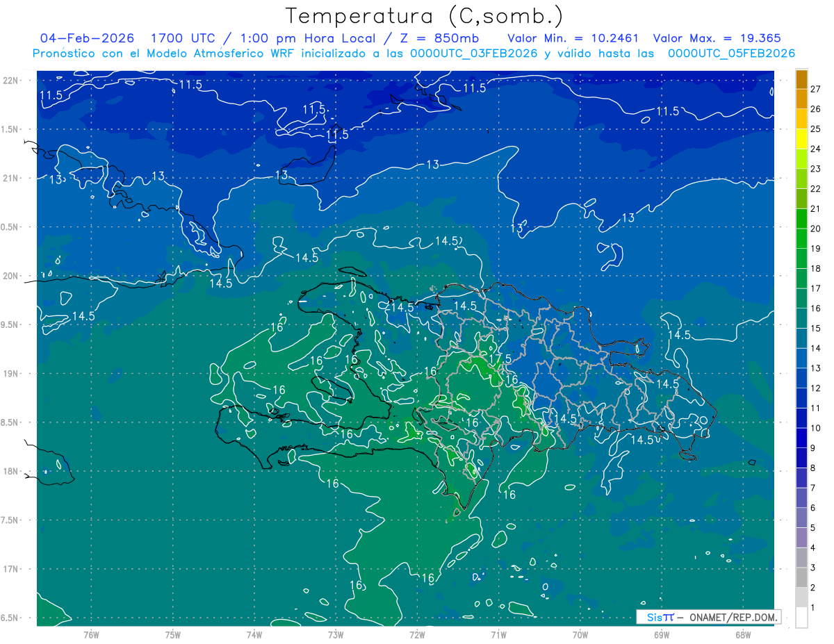Viewport: 834px width, 644px height.
Task: Click the "20N" latitude axis label
Action: click(x=12, y=276)
